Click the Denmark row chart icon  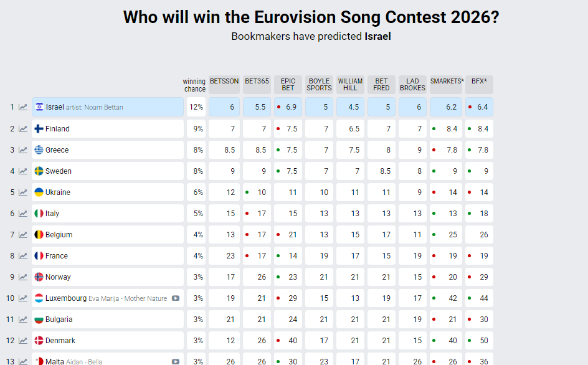23,341
